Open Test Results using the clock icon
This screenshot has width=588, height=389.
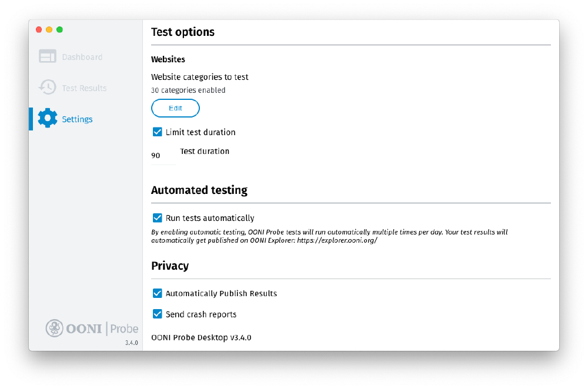click(x=47, y=87)
